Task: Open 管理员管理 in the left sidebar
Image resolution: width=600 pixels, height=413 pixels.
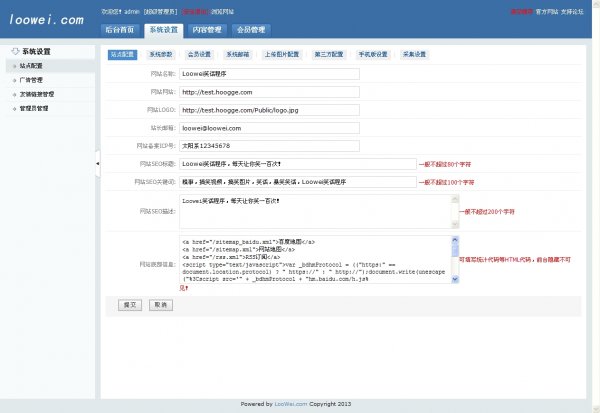Action: pyautogui.click(x=51, y=108)
